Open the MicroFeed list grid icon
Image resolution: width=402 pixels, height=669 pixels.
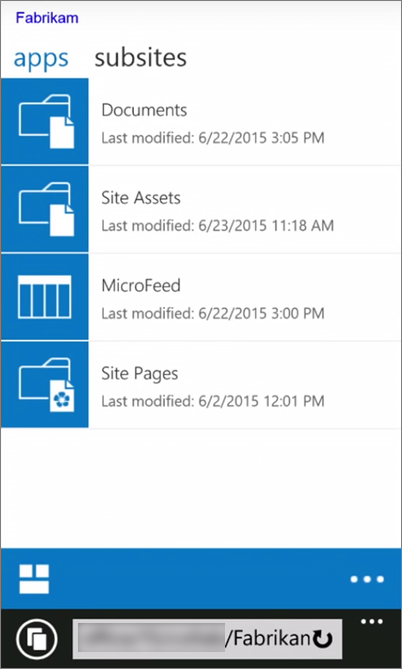45,297
